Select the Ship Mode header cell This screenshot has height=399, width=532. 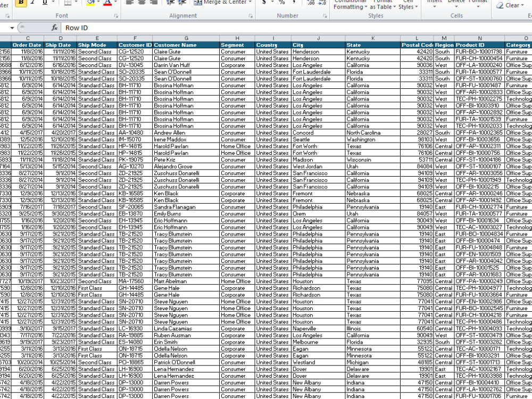pos(97,45)
